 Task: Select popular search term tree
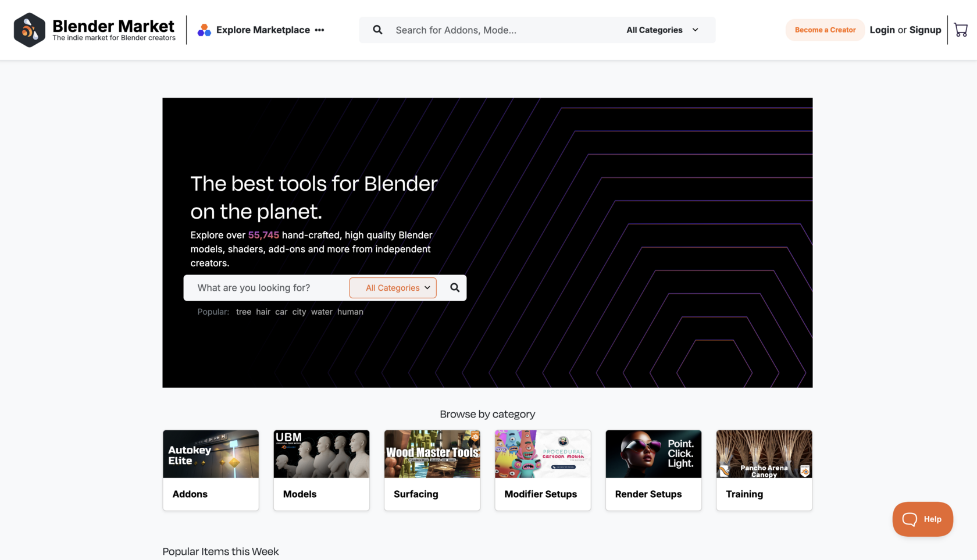(244, 312)
